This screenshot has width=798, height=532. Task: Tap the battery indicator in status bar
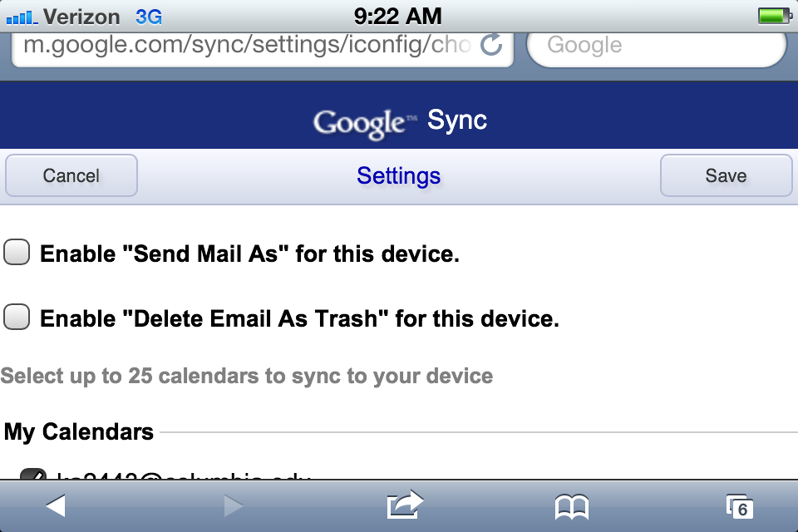pyautogui.click(x=775, y=16)
